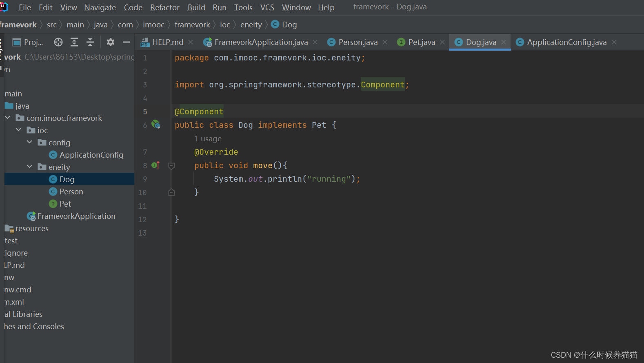Close the HELP.md tab
This screenshot has height=363, width=644.
coord(191,42)
